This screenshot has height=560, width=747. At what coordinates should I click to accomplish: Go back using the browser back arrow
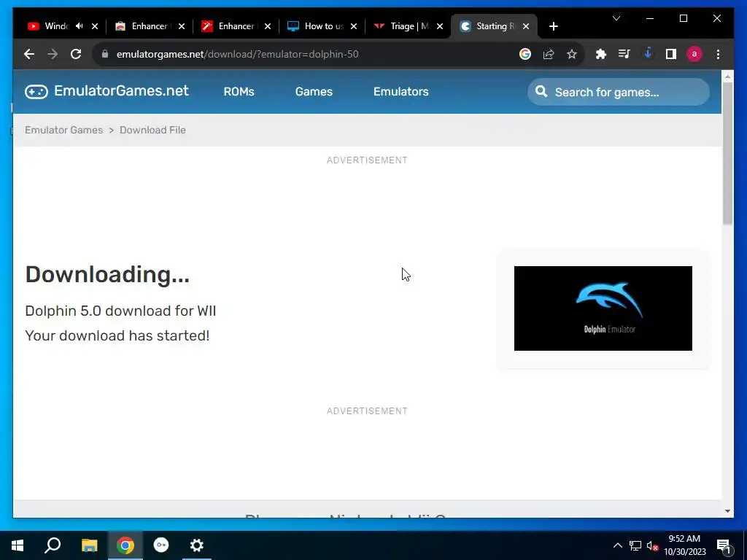point(29,54)
